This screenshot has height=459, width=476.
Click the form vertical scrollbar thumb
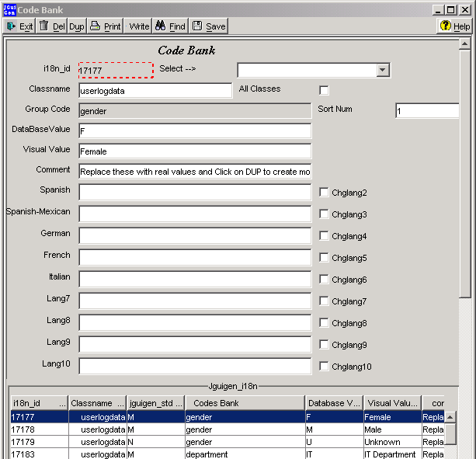pos(464,174)
